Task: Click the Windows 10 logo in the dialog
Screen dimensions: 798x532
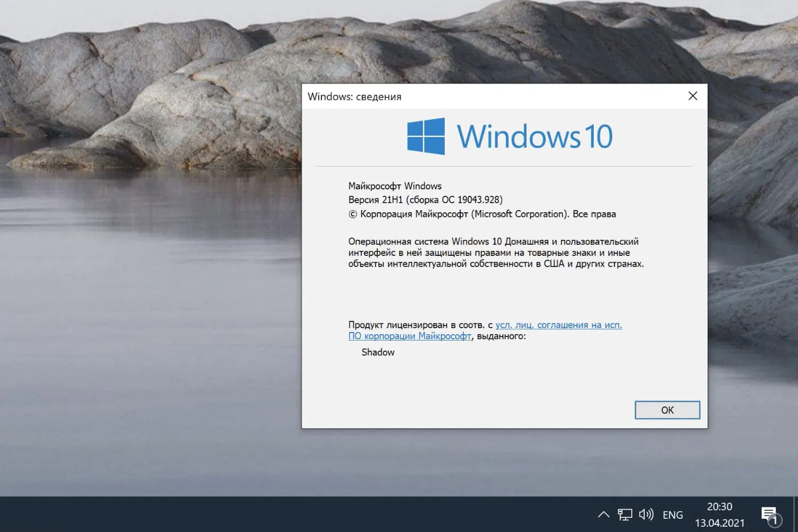Action: coord(508,135)
